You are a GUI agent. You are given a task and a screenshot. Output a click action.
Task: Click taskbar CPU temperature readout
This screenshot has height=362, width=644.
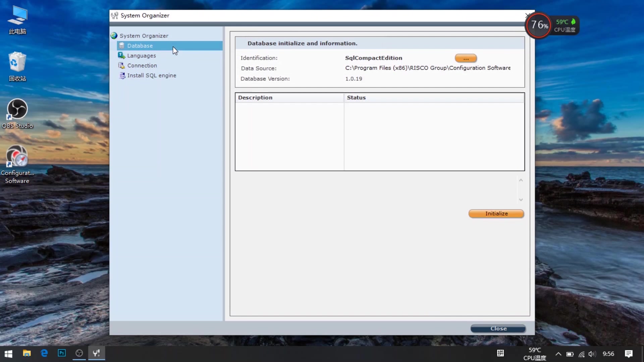coord(535,354)
